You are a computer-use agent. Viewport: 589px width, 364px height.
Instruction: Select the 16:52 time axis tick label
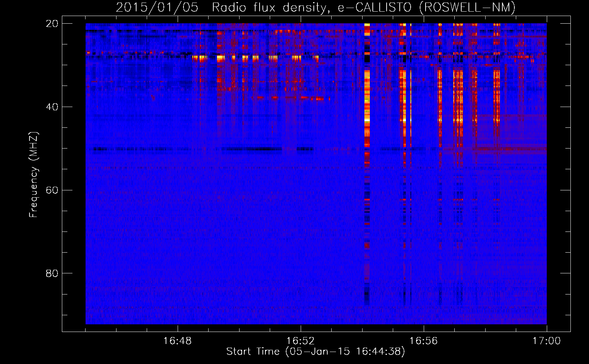tap(301, 341)
